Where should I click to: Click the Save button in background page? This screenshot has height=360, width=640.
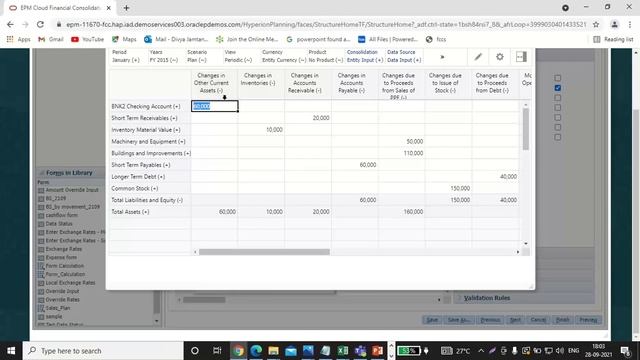[432, 320]
